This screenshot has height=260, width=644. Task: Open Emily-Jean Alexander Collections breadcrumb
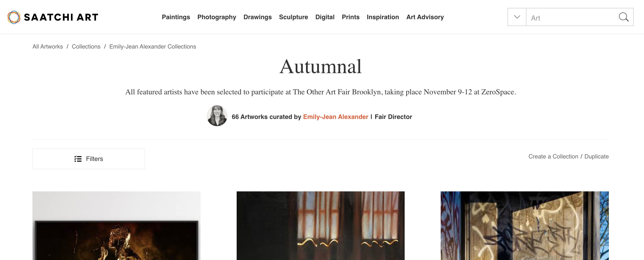click(152, 46)
